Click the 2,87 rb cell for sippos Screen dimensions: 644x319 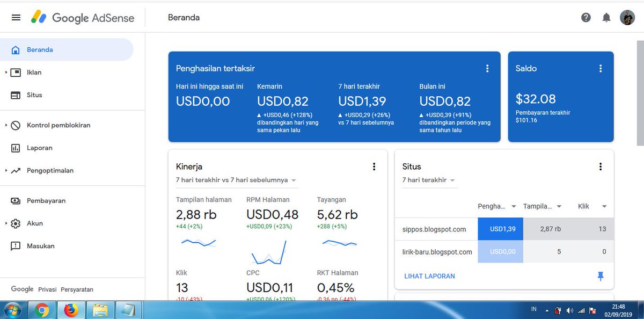[546, 229]
